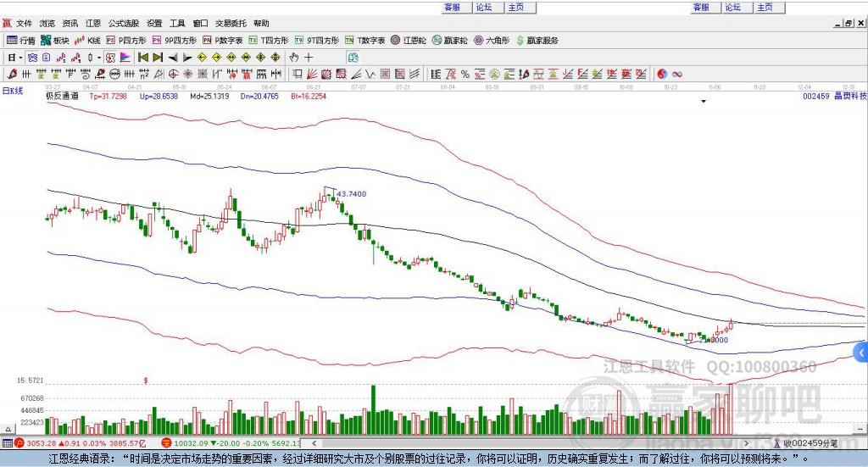This screenshot has height=467, width=868.
Task: Expand the 日 period dropdown
Action: [x=20, y=58]
